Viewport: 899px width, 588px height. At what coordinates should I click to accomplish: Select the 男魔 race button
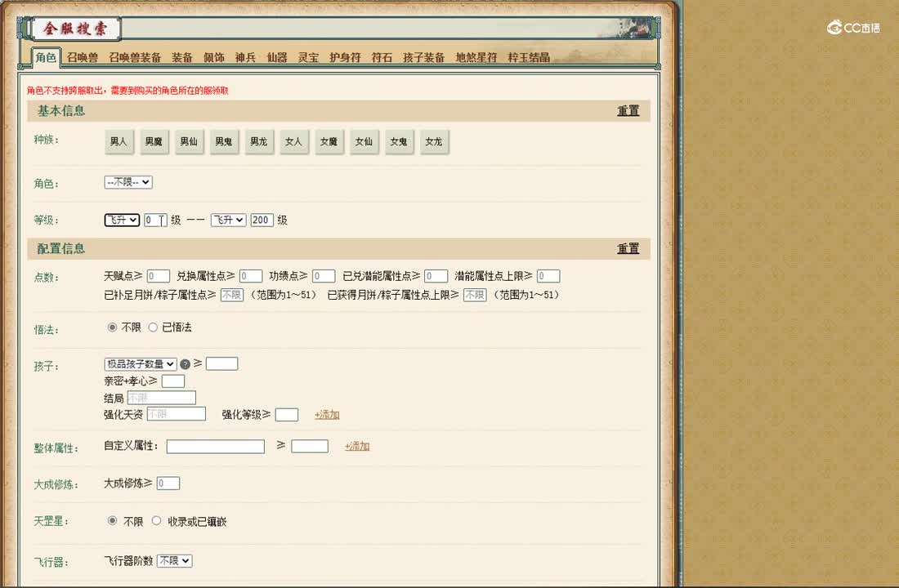pos(154,141)
